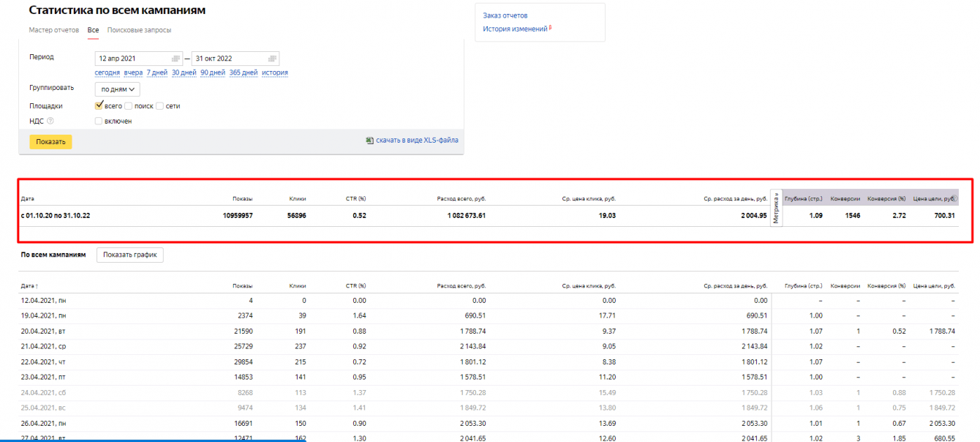Screen dimensions: 980x442
Task: Click the impressions value 21590
Action: pos(242,331)
